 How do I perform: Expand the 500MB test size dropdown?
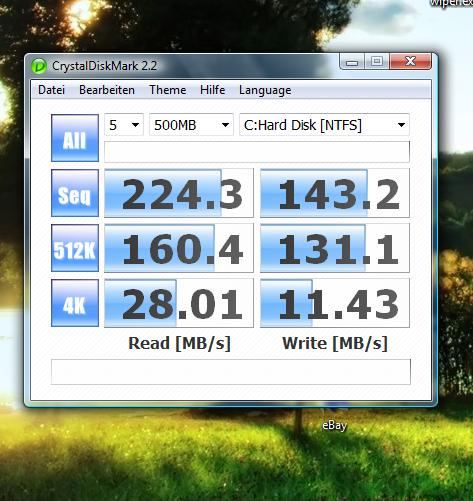[191, 125]
